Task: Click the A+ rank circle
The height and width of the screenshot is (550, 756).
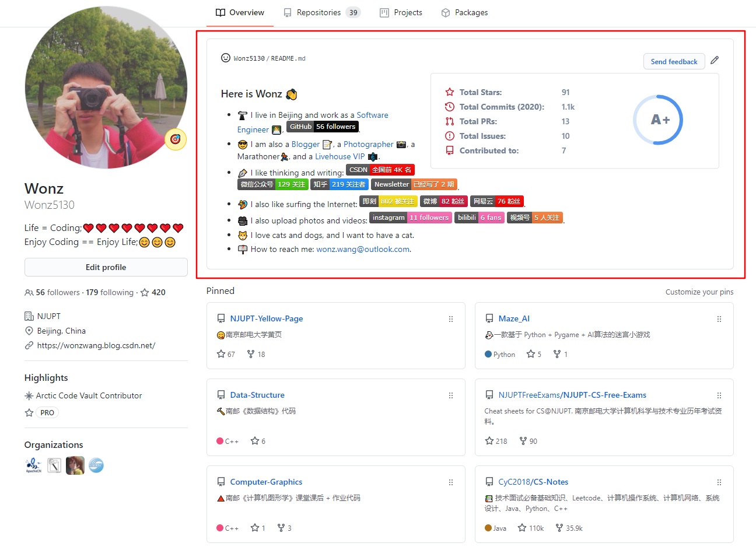Action: point(658,120)
